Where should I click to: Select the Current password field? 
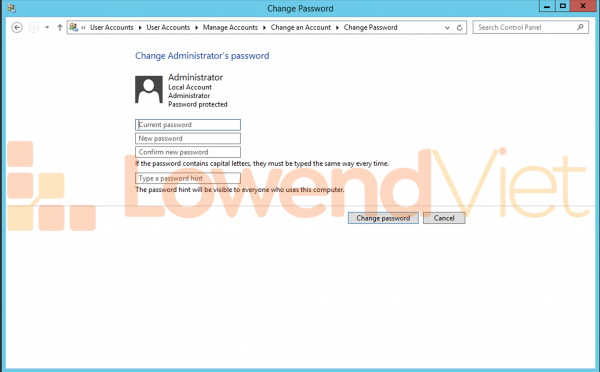pos(188,125)
